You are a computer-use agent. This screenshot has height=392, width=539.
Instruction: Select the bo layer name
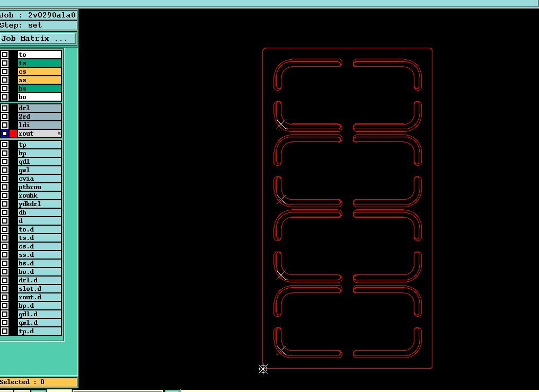click(x=40, y=97)
